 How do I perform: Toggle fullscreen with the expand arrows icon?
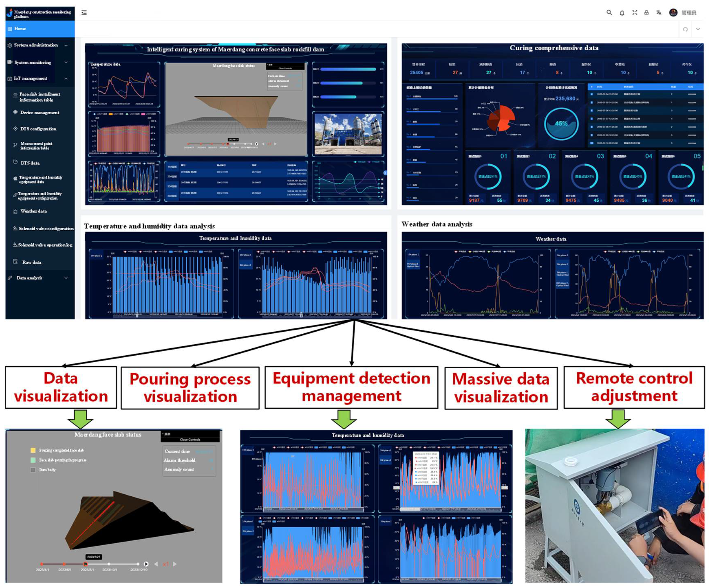tap(634, 12)
